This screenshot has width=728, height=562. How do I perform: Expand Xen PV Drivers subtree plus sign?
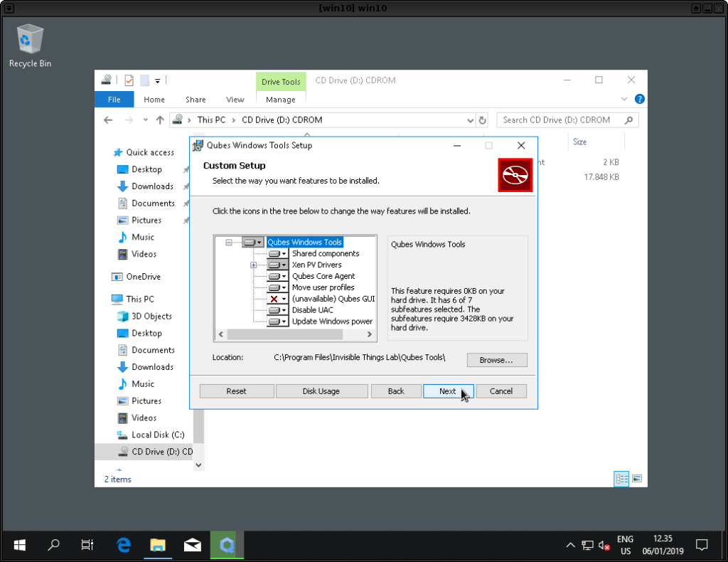[254, 265]
